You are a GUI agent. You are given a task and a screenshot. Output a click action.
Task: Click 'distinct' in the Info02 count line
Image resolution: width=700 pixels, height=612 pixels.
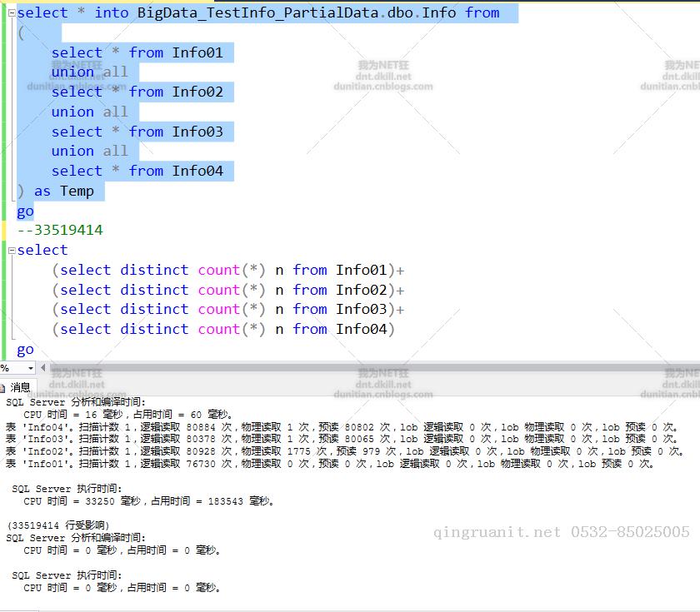coord(154,290)
